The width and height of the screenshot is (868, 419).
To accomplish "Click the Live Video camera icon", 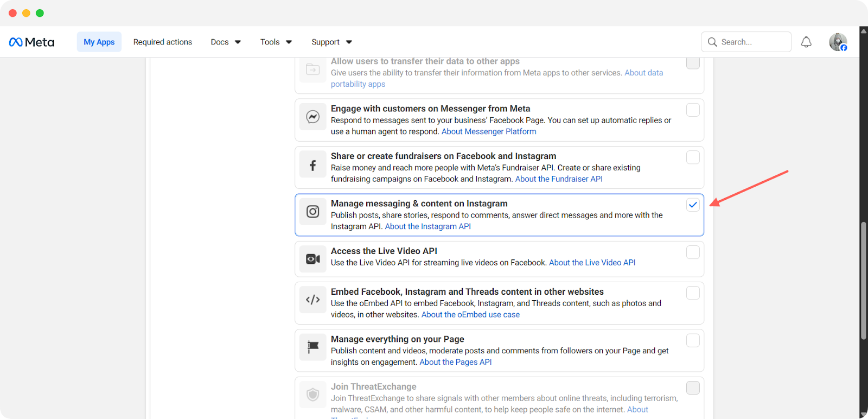I will [313, 259].
